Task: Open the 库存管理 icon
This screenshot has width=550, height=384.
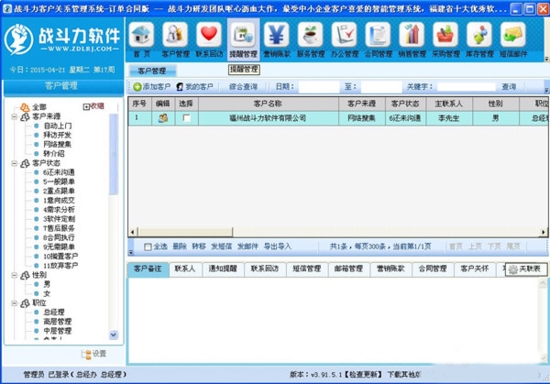Action: (479, 35)
